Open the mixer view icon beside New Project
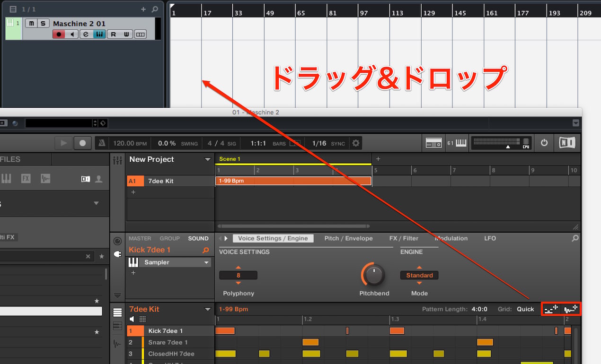 pos(117,160)
